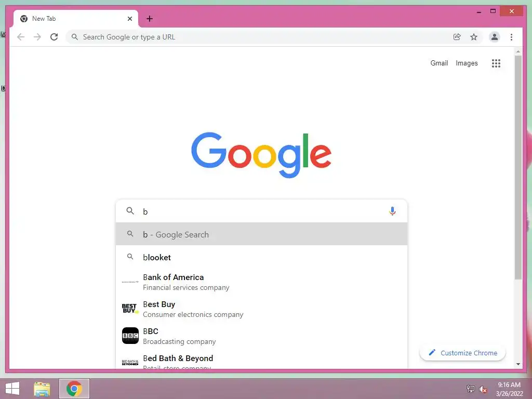Viewport: 532px width, 399px height.
Task: Select the BBC suggestion
Action: pyautogui.click(x=262, y=336)
